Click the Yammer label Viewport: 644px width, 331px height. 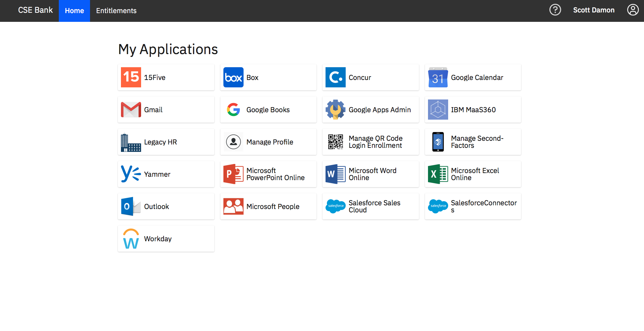coord(157,174)
